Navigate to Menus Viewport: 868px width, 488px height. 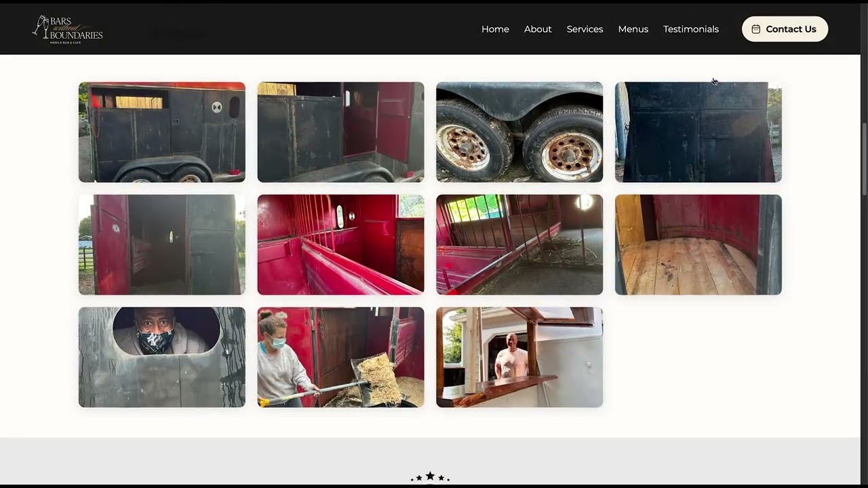(633, 29)
